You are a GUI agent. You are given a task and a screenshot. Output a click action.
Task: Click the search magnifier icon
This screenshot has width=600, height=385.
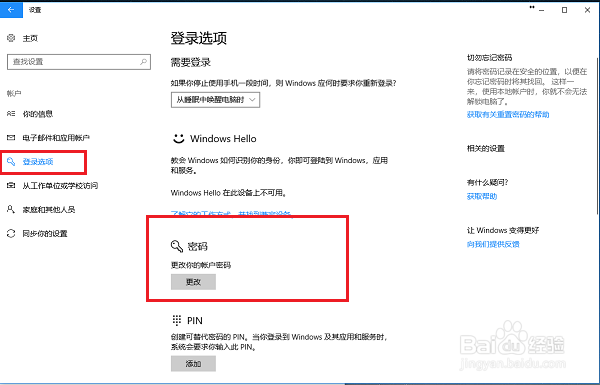coord(143,61)
